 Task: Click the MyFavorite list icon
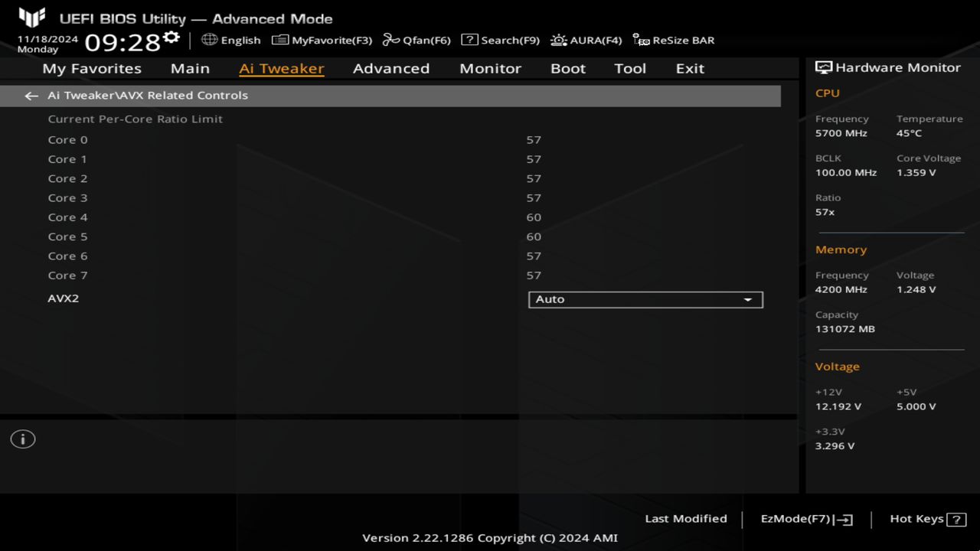280,40
